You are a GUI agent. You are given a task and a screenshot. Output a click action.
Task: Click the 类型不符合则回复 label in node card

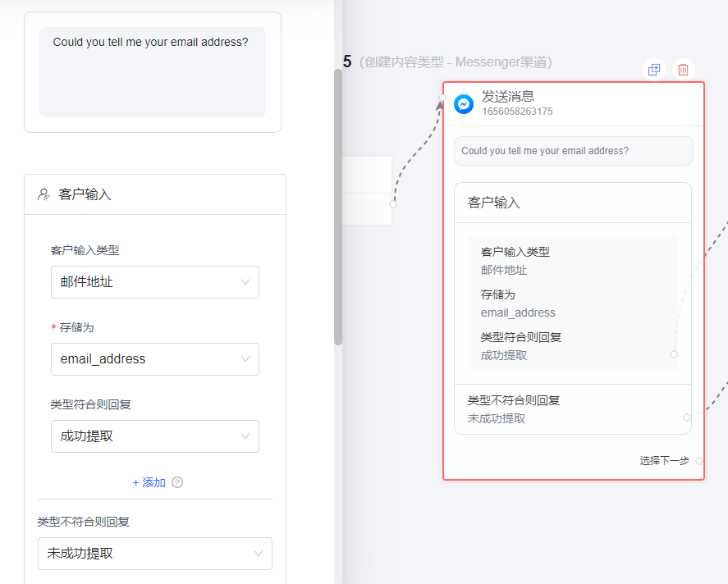(x=514, y=400)
